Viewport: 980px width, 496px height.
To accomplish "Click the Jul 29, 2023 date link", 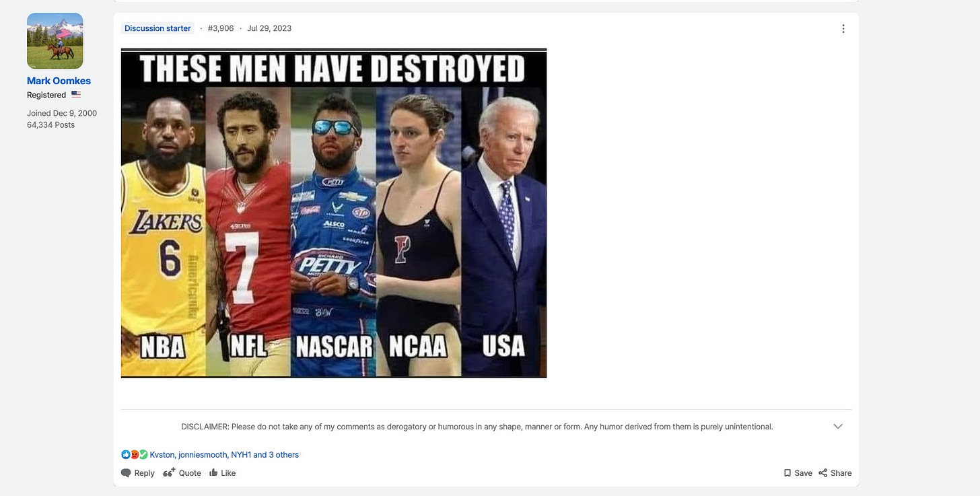I will coord(269,28).
